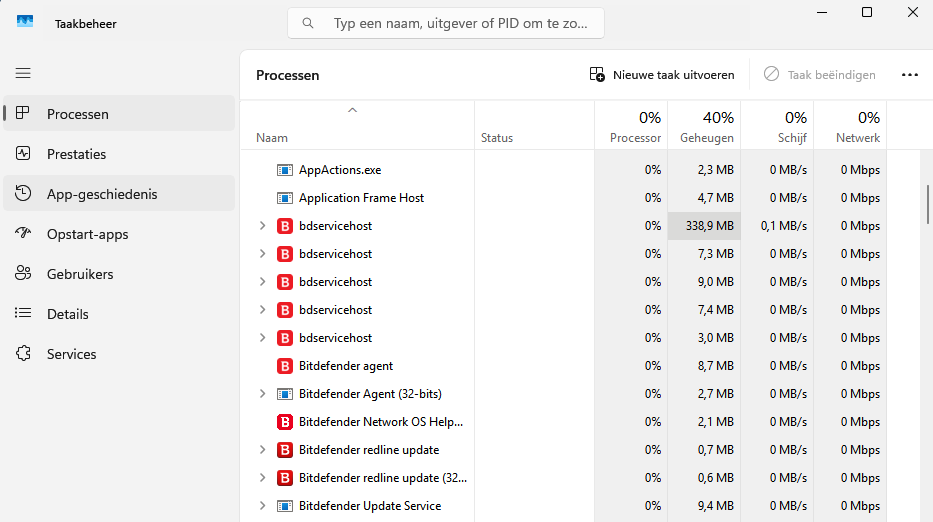Click the search magnifier icon
Screen dimensions: 933x522
(308, 23)
